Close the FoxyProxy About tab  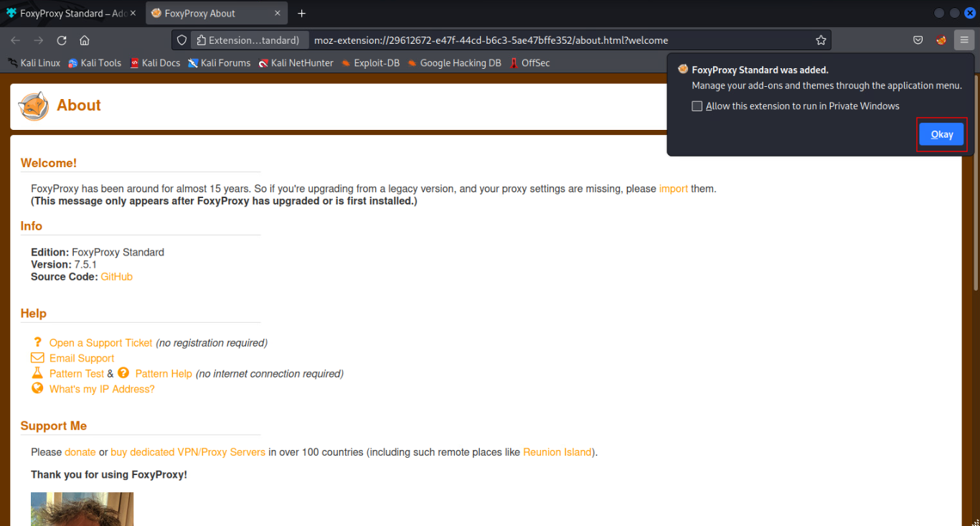[x=278, y=14]
